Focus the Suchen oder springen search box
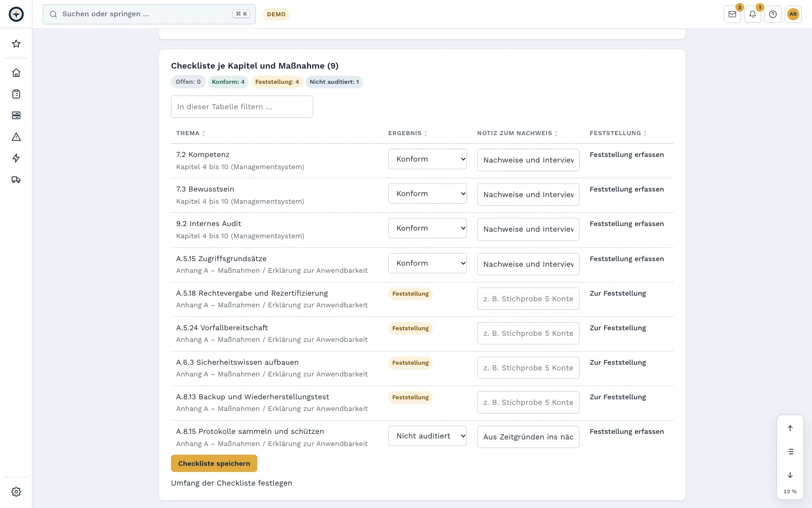This screenshot has height=508, width=812. coord(149,14)
